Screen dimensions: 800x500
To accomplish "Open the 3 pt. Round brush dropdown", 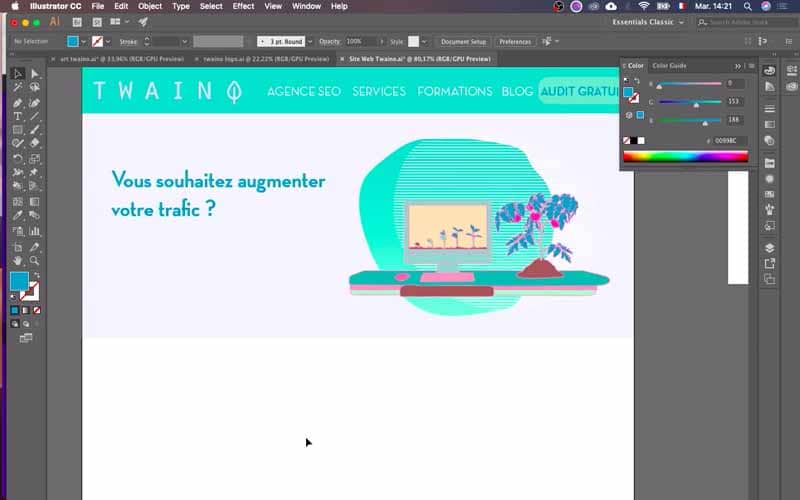I will tap(310, 41).
